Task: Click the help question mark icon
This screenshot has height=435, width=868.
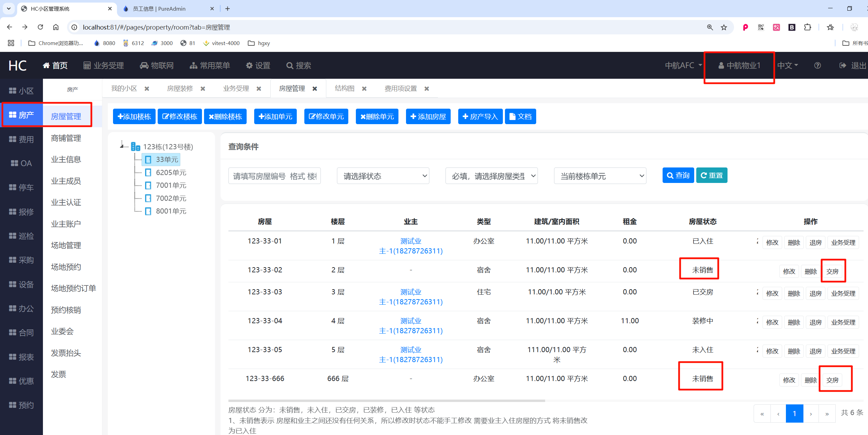Action: coord(818,65)
